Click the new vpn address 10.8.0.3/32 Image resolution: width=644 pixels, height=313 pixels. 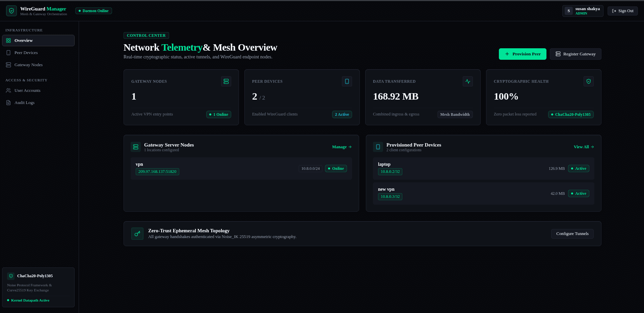tap(390, 197)
